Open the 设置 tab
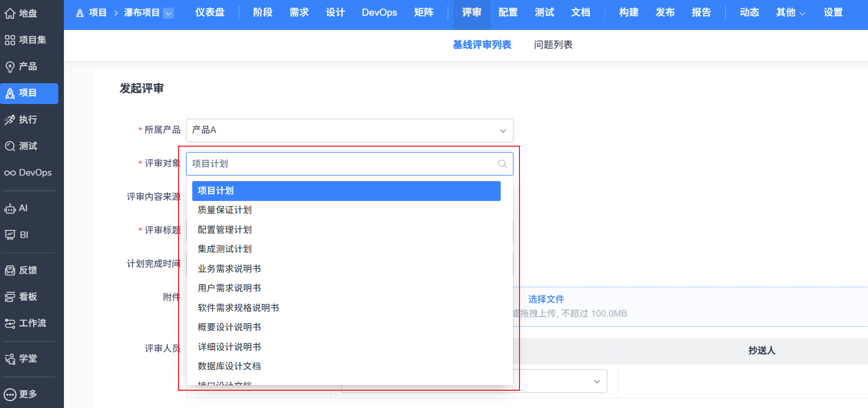 pyautogui.click(x=833, y=13)
